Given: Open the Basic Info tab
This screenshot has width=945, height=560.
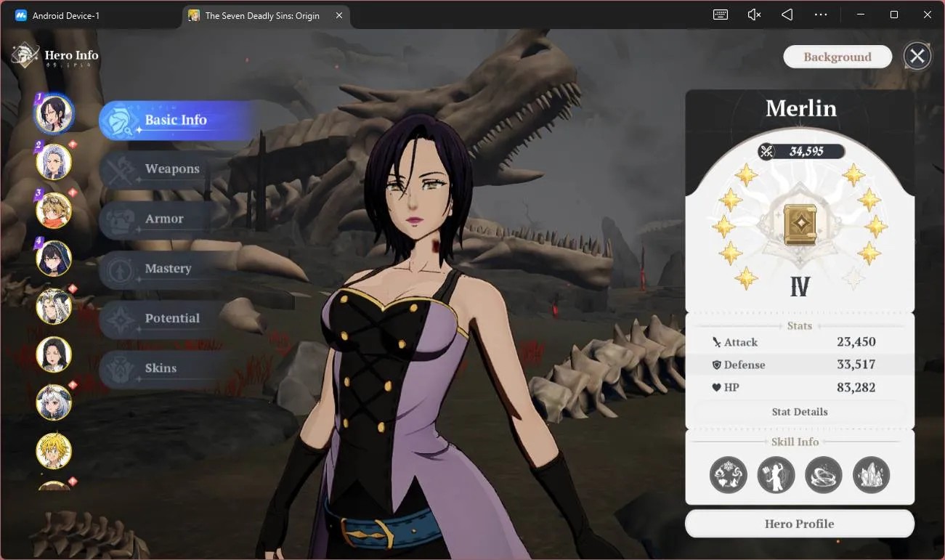Looking at the screenshot, I should pyautogui.click(x=177, y=121).
